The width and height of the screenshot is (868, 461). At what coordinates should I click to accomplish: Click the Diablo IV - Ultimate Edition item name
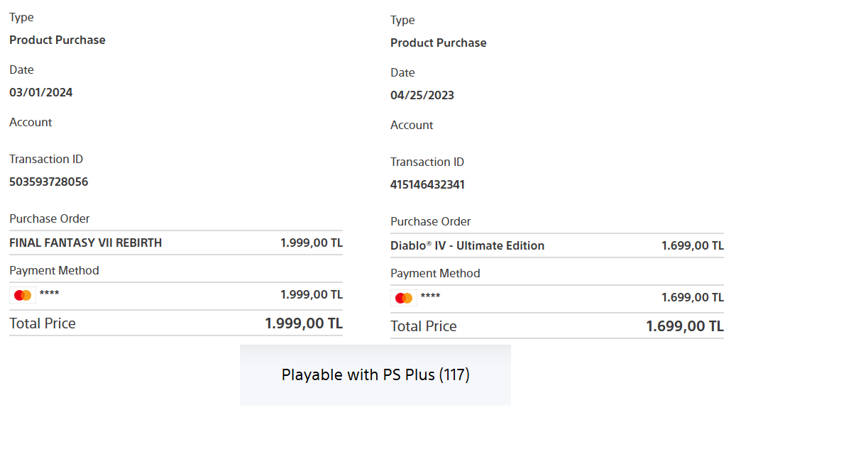point(468,245)
